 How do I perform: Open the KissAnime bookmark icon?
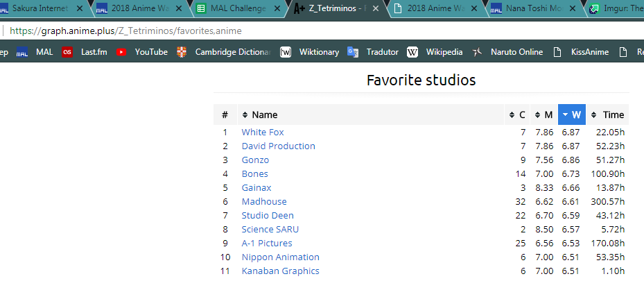pyautogui.click(x=558, y=52)
